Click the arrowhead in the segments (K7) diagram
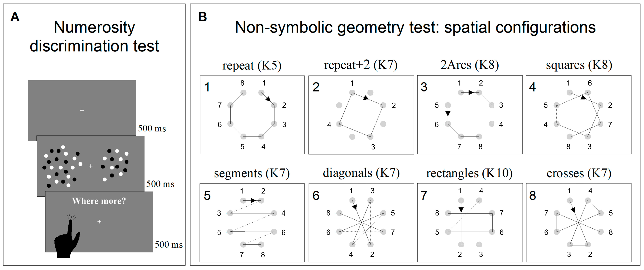Image resolution: width=644 pixels, height=270 pixels. point(253,200)
